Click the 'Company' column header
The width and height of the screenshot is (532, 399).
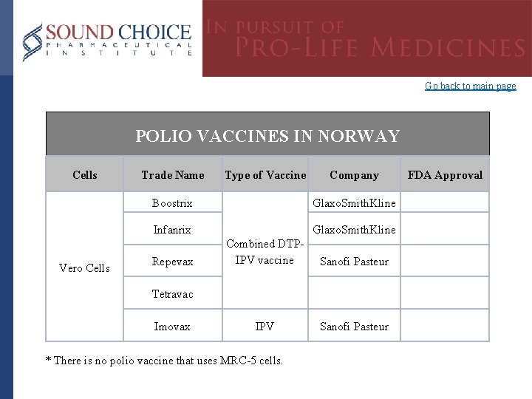[x=354, y=175]
